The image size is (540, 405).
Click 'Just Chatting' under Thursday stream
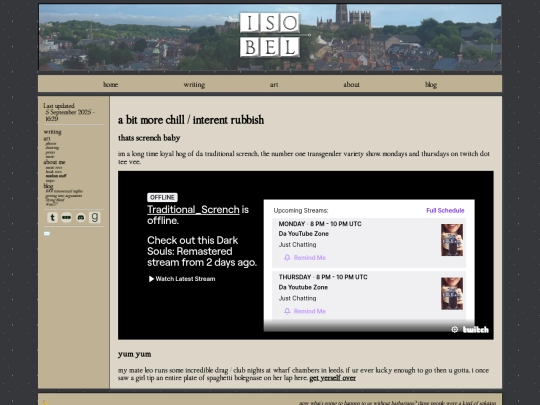point(298,298)
